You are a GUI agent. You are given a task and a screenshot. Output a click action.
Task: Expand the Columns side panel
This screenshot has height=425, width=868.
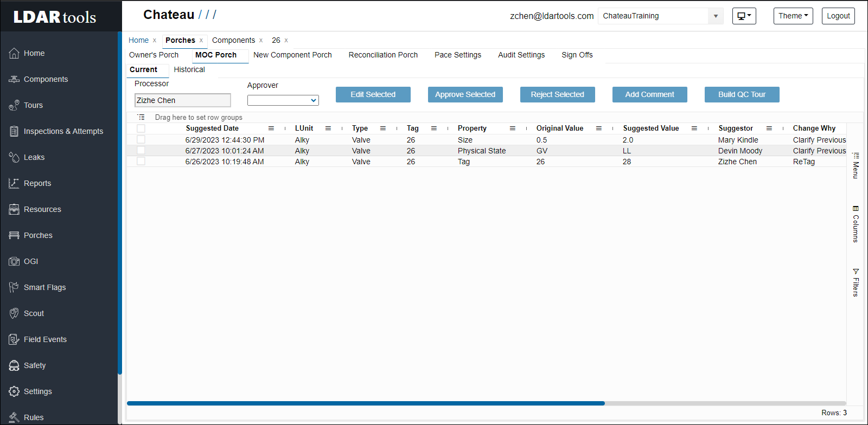click(x=856, y=224)
